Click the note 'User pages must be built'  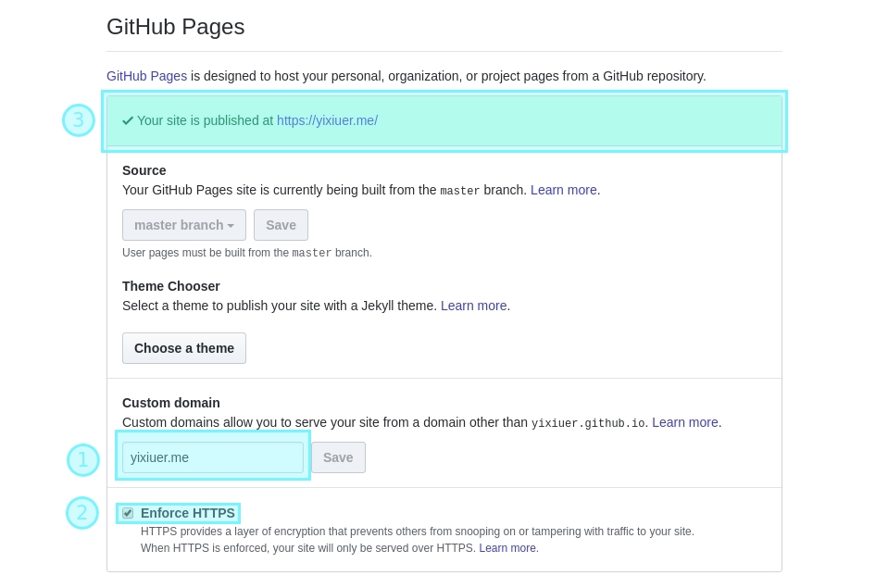[247, 253]
